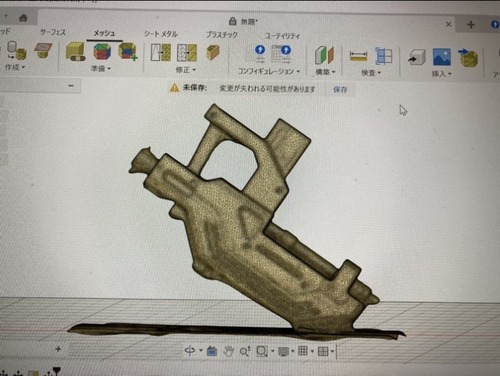Click the 保存 save button

coord(340,89)
